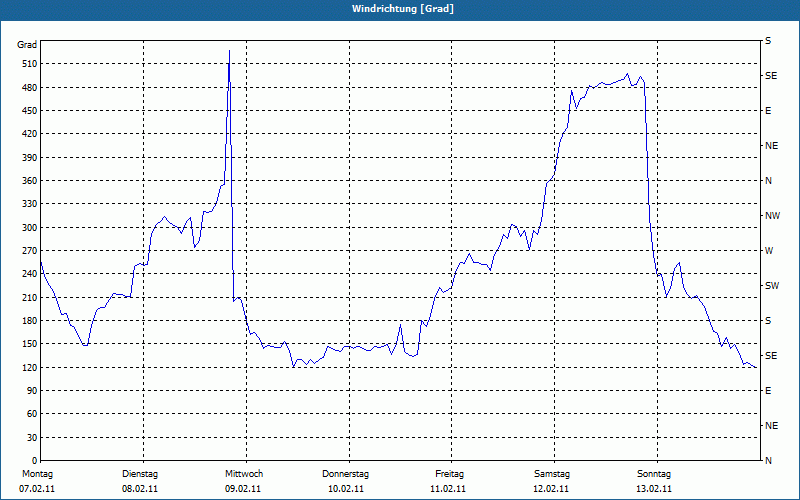
Task: Click the blue line's spike peak above 510
Action: click(x=230, y=51)
